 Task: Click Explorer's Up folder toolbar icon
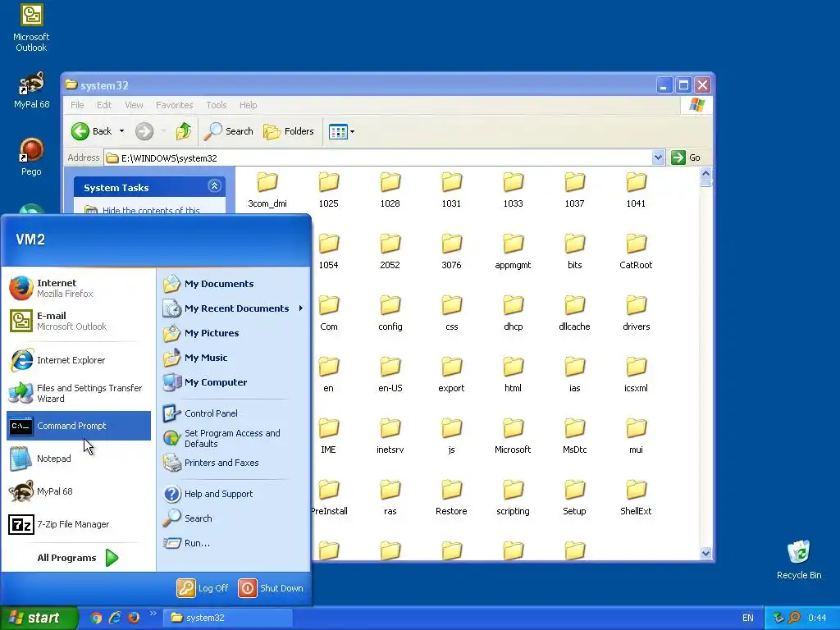click(x=183, y=131)
